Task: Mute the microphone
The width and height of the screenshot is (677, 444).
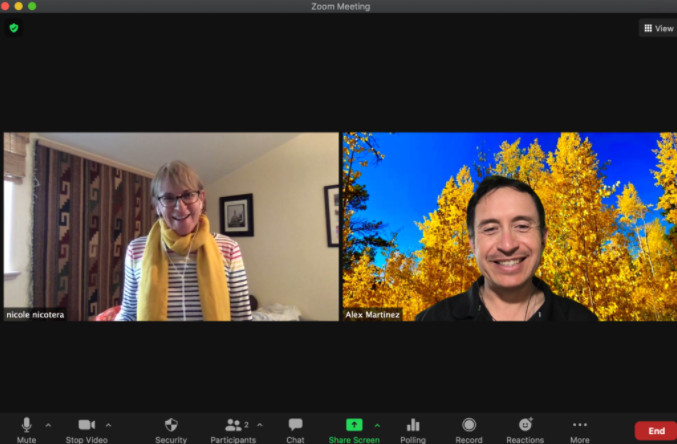Action: point(26,430)
